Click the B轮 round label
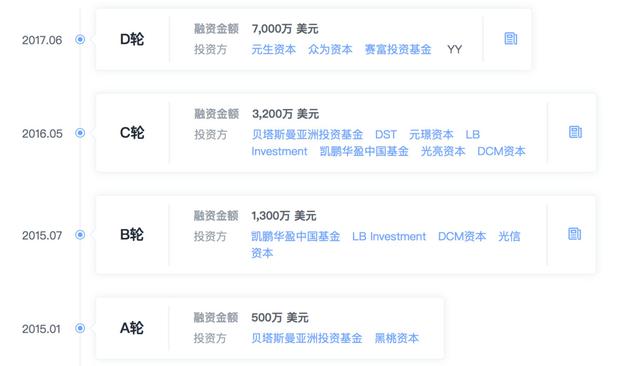Screen dimensions: 630x366 (x=132, y=234)
